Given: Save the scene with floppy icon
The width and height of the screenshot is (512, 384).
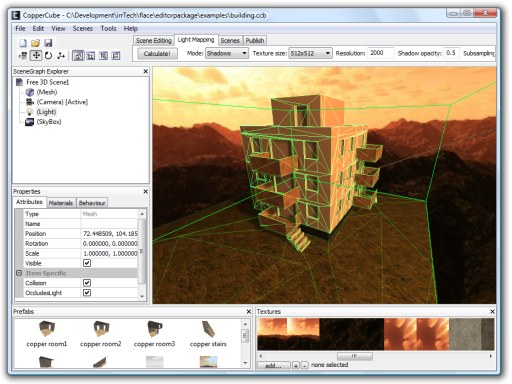Looking at the screenshot, I should [x=48, y=43].
